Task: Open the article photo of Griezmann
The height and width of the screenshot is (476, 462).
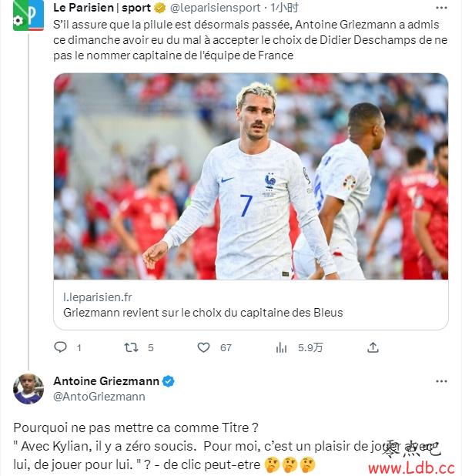Action: click(x=251, y=176)
